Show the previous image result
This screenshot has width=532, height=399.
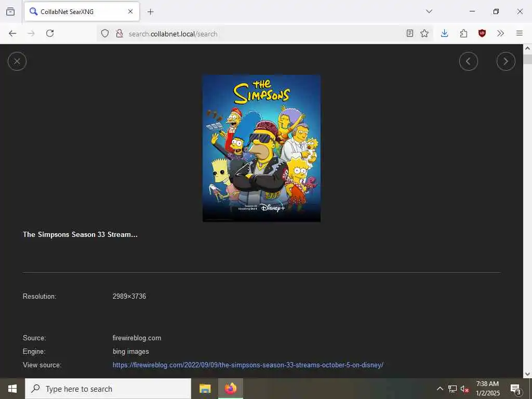pos(468,61)
